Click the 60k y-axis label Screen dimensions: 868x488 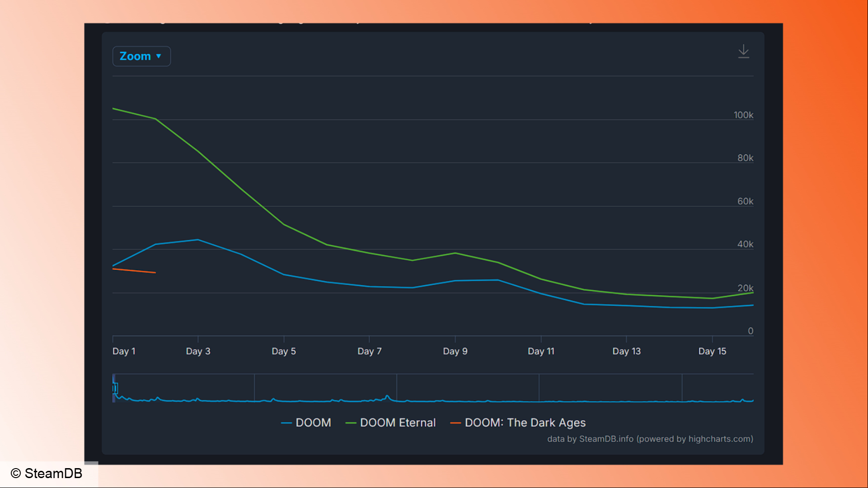745,201
